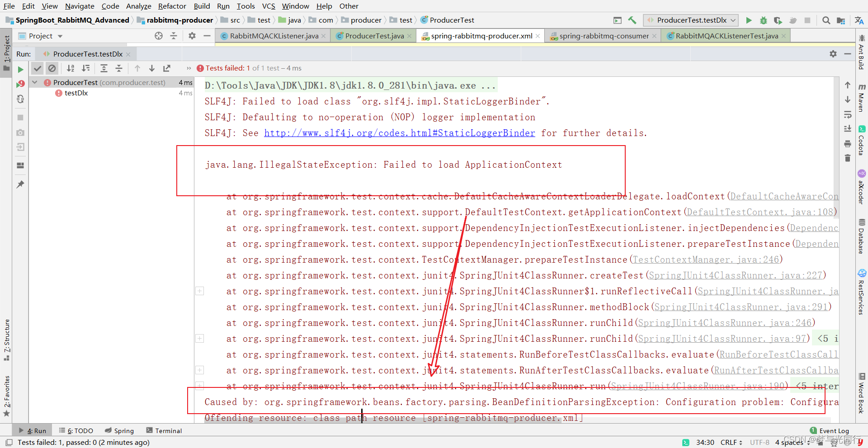Viewport: 868px width, 448px height.
Task: Click down the stack trace arrow
Action: tap(848, 99)
